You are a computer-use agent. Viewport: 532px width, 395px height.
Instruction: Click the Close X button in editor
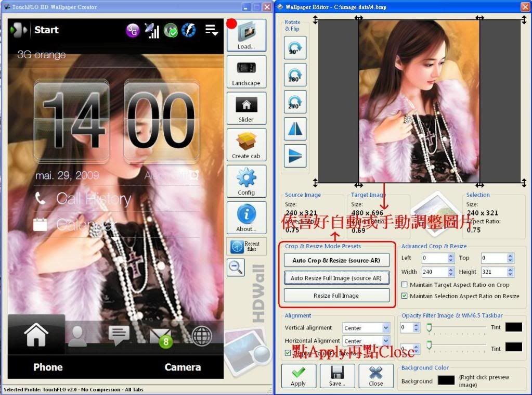tap(376, 376)
